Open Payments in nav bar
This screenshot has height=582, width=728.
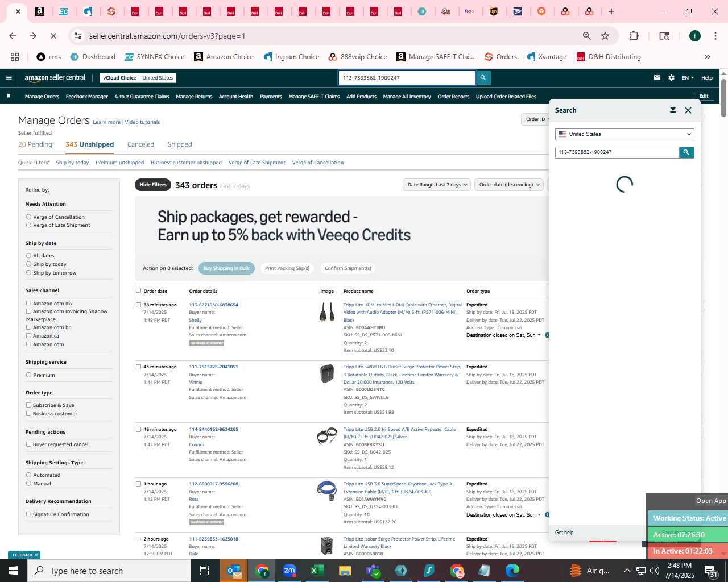[x=271, y=97]
